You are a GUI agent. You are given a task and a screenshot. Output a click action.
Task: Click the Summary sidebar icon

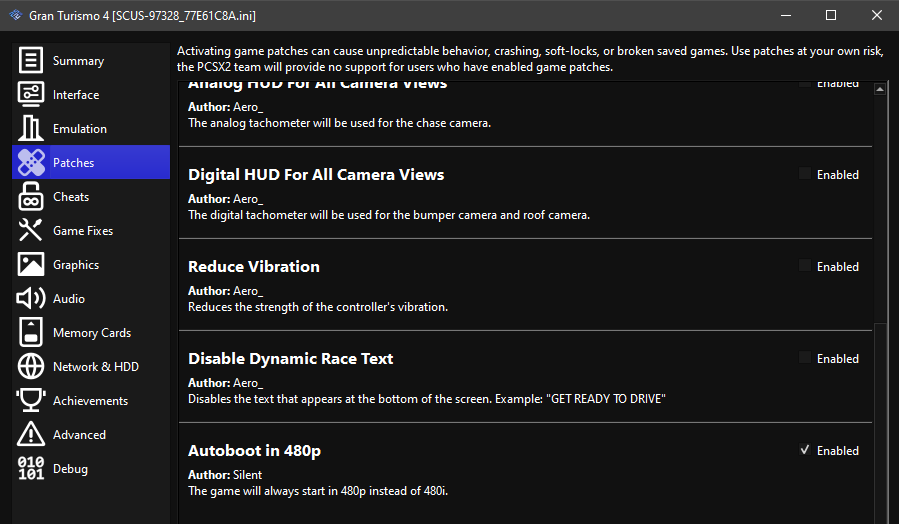(31, 60)
